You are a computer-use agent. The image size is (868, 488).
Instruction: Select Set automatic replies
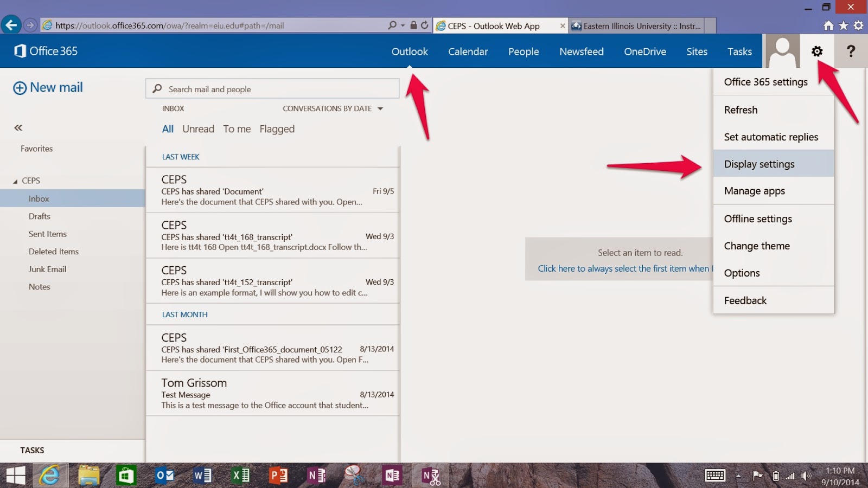click(x=771, y=137)
